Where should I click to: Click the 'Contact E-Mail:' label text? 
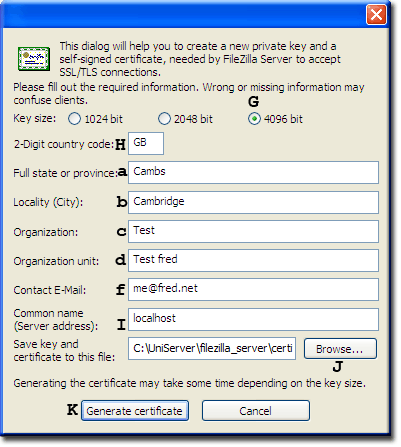[x=50, y=290]
